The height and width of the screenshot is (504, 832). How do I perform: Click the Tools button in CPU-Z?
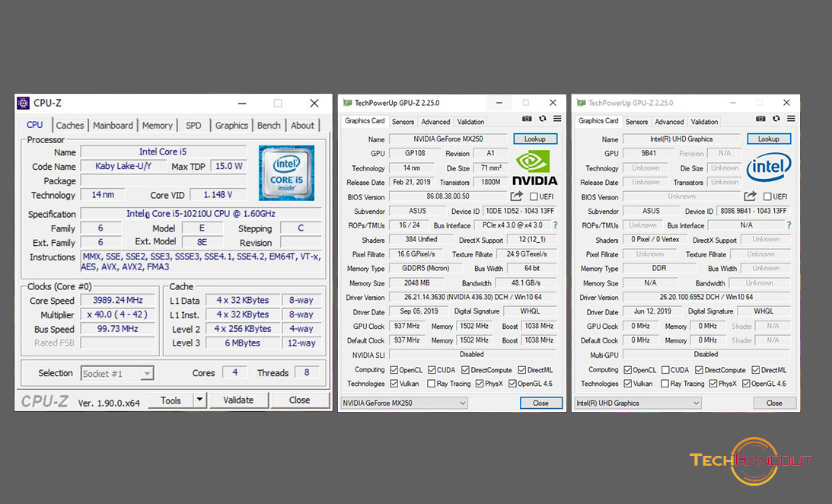point(171,400)
